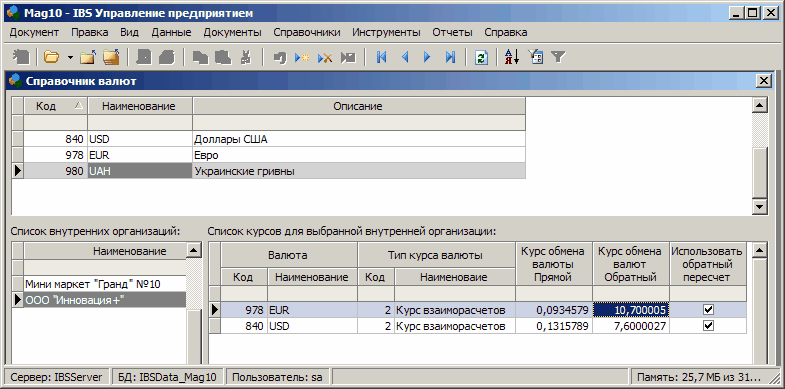Uncheck reverse recalculation for EUR row
Screen dimensions: 785x389
(708, 310)
